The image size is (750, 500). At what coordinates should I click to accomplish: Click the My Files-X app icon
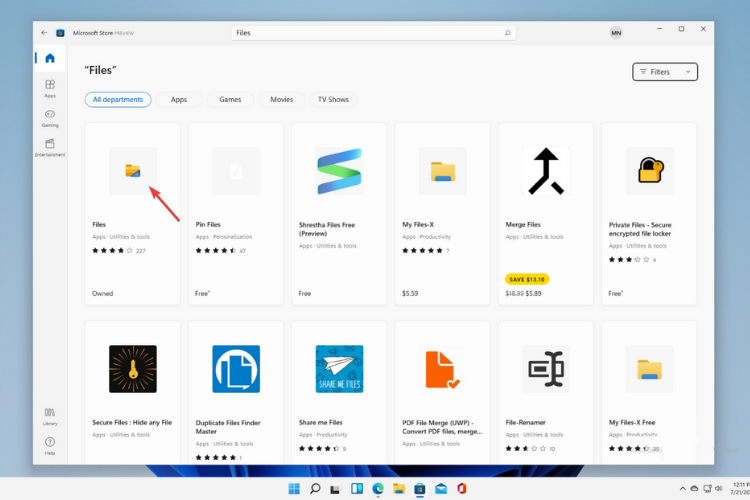tap(442, 171)
